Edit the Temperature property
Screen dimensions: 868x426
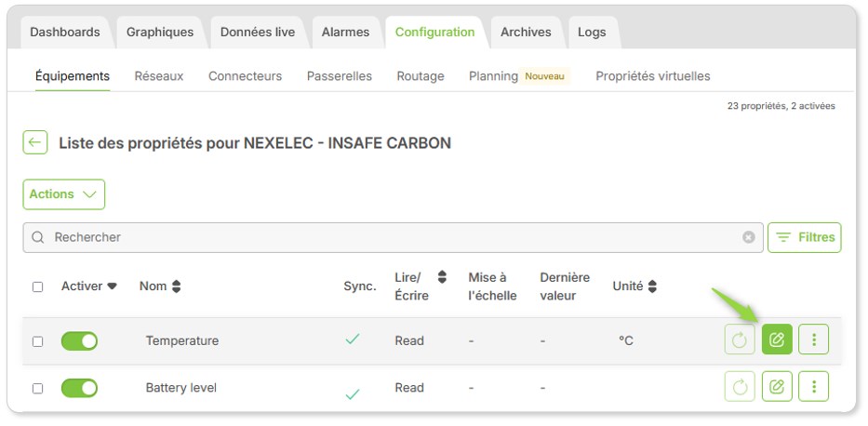tap(777, 339)
